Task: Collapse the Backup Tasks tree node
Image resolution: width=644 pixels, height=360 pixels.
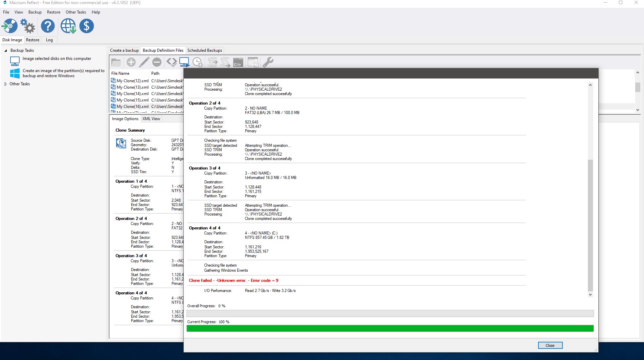Action: 5,50
